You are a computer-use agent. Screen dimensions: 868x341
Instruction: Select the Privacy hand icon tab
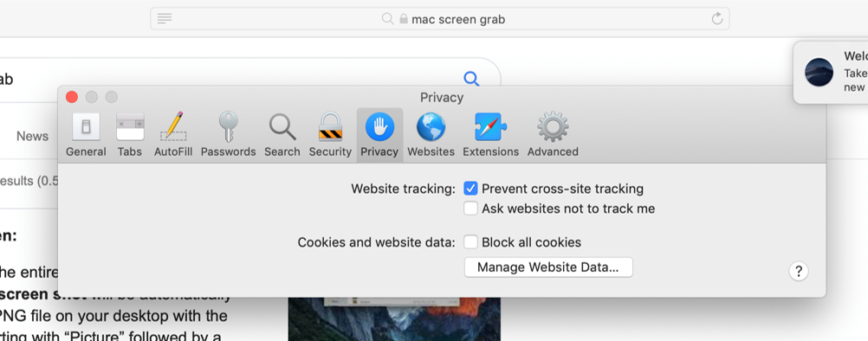point(379,135)
